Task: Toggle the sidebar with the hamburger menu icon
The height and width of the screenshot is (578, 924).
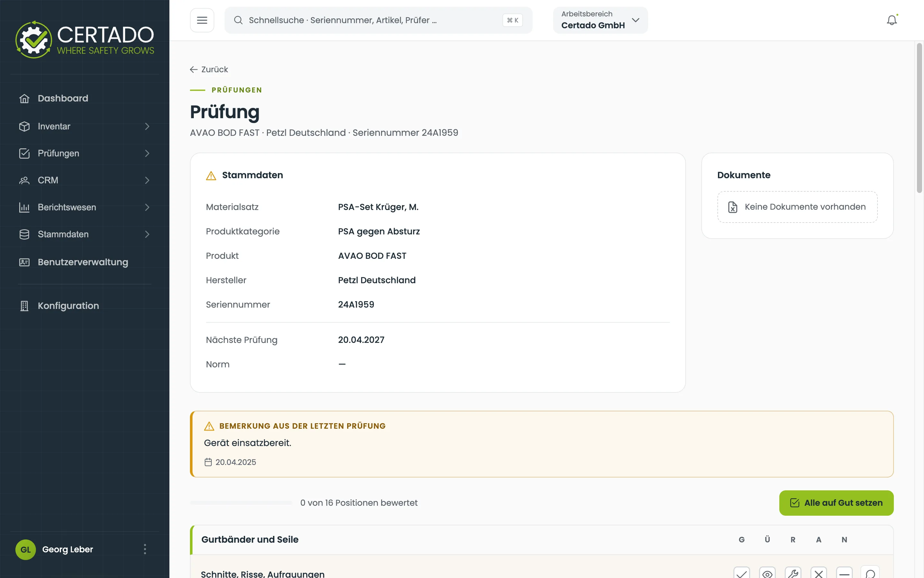Action: [202, 20]
